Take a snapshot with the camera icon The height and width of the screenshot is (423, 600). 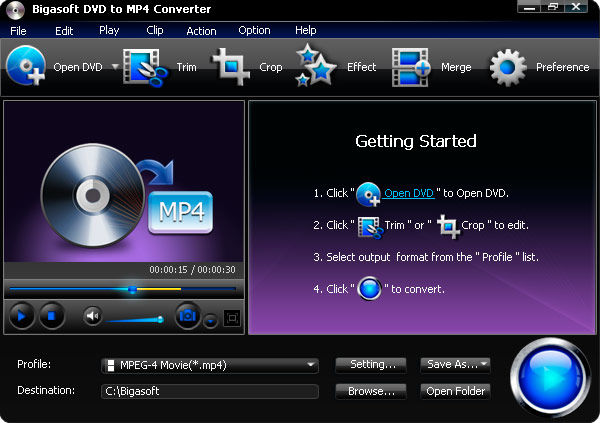188,316
